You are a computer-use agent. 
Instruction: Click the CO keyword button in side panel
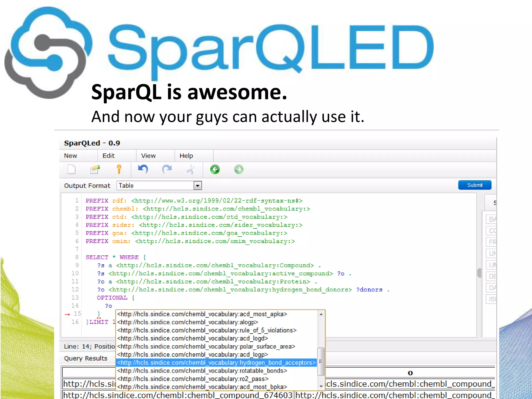(491, 231)
